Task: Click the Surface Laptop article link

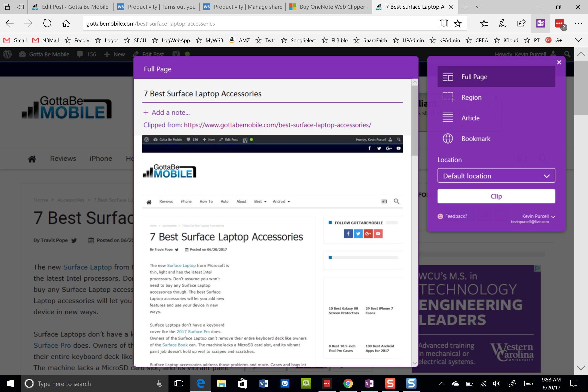Action: pyautogui.click(x=87, y=267)
